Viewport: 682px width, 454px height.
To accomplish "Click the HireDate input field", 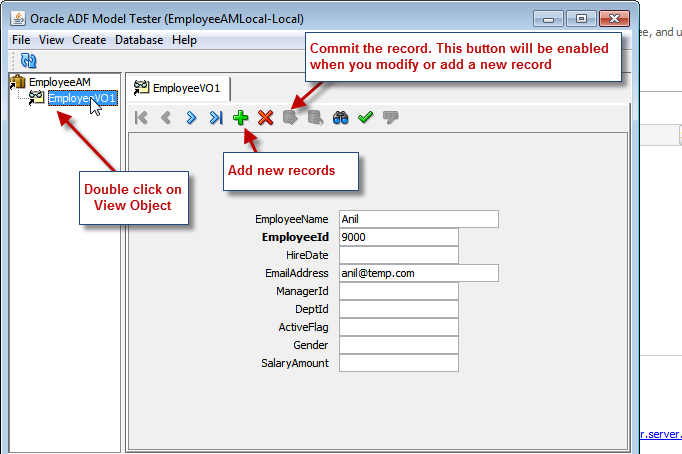I will (x=399, y=255).
